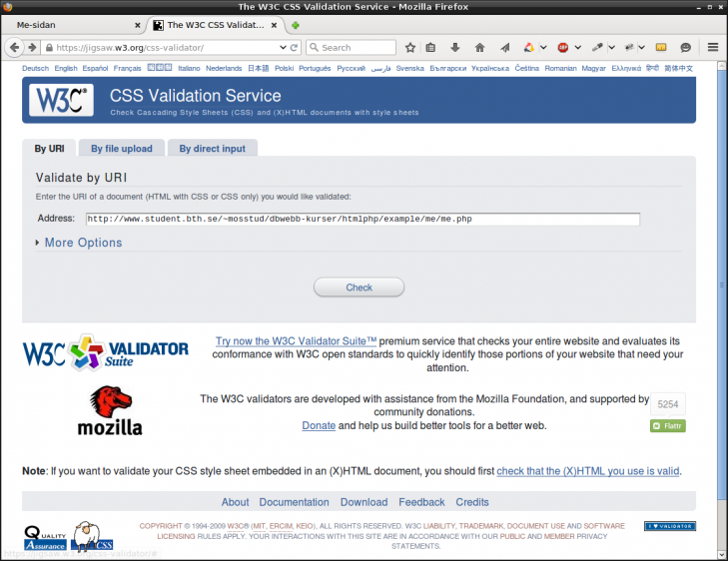Close the W3C CSS Validator tab
The height and width of the screenshot is (561, 728).
[275, 25]
